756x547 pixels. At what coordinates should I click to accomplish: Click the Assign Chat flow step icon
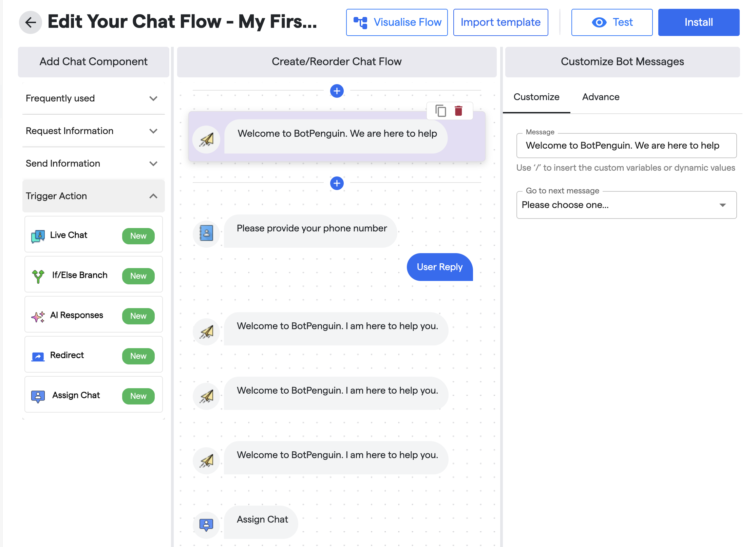pyautogui.click(x=206, y=525)
